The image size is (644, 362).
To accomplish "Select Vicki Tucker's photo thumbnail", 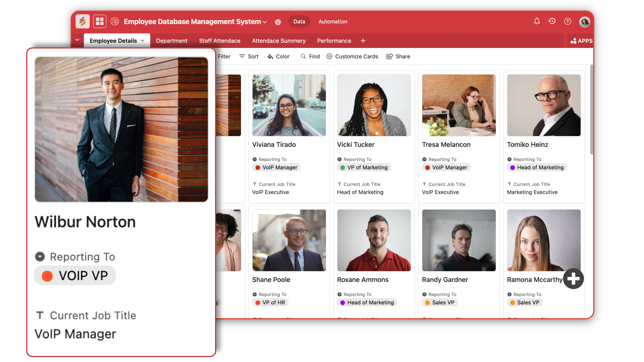I will point(374,105).
